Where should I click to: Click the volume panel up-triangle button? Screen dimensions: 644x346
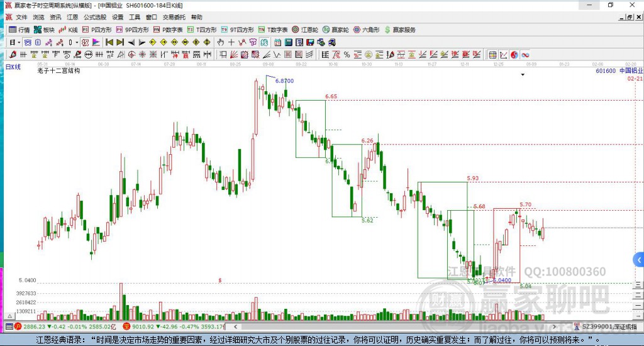[10, 316]
